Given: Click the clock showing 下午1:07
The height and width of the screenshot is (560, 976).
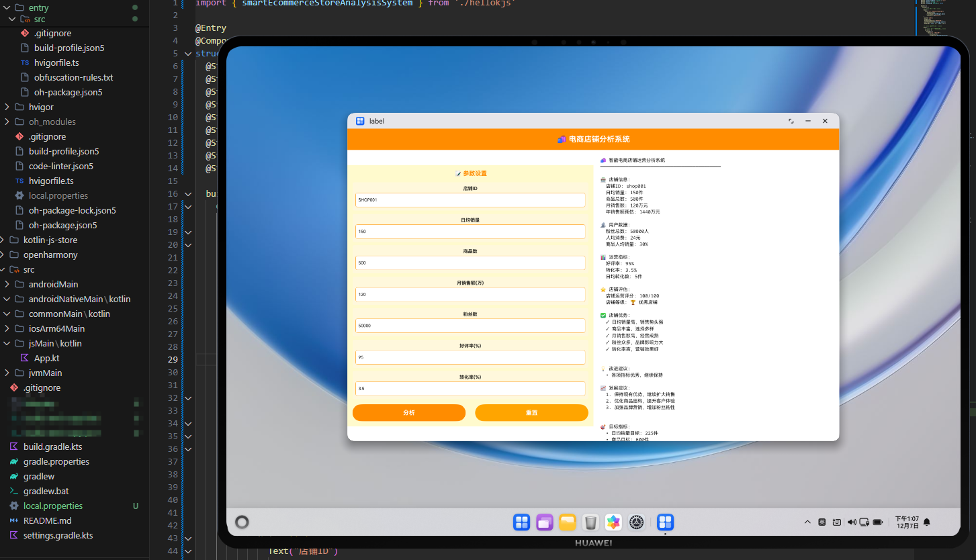Looking at the screenshot, I should 907,522.
